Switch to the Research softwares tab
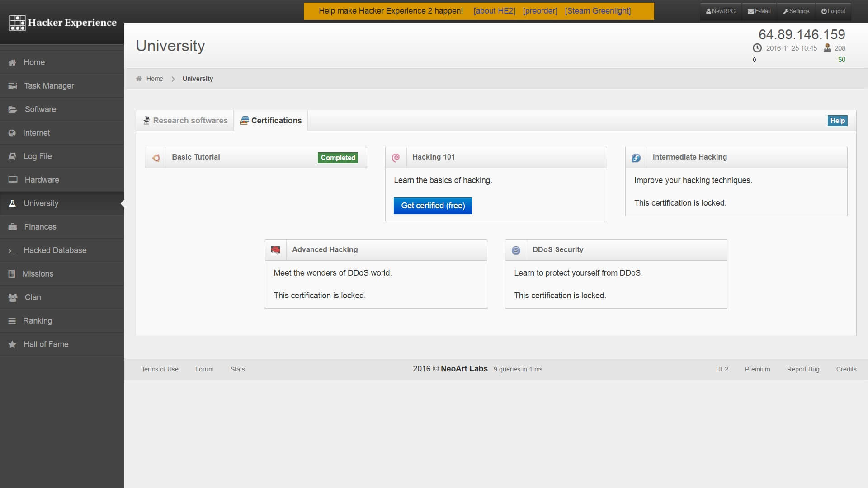This screenshot has width=868, height=488. point(185,120)
